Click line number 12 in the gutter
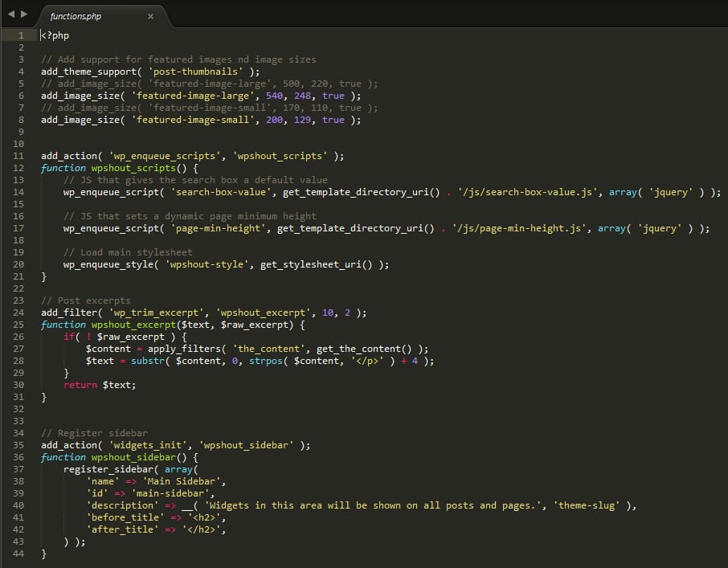This screenshot has width=728, height=568. (19, 168)
